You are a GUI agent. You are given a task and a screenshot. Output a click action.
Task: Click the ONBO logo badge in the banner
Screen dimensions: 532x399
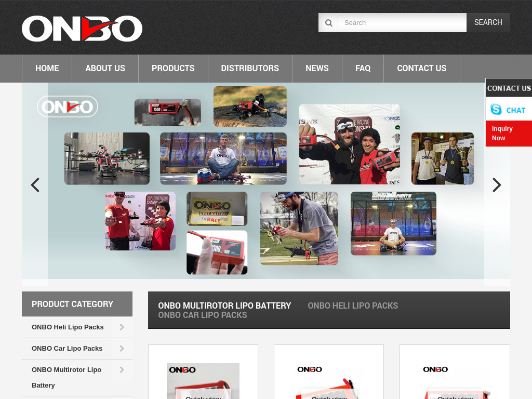[x=68, y=107]
